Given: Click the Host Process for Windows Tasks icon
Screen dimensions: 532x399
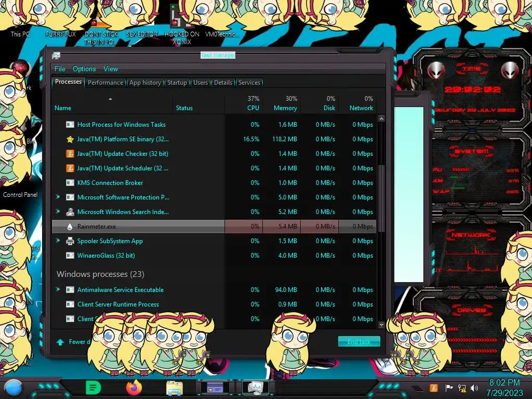Looking at the screenshot, I should [x=70, y=125].
